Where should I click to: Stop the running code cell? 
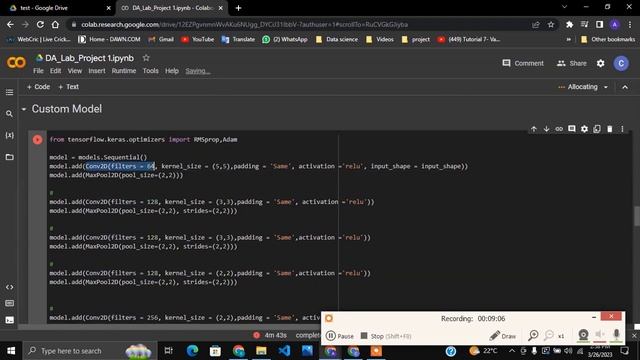[37, 140]
